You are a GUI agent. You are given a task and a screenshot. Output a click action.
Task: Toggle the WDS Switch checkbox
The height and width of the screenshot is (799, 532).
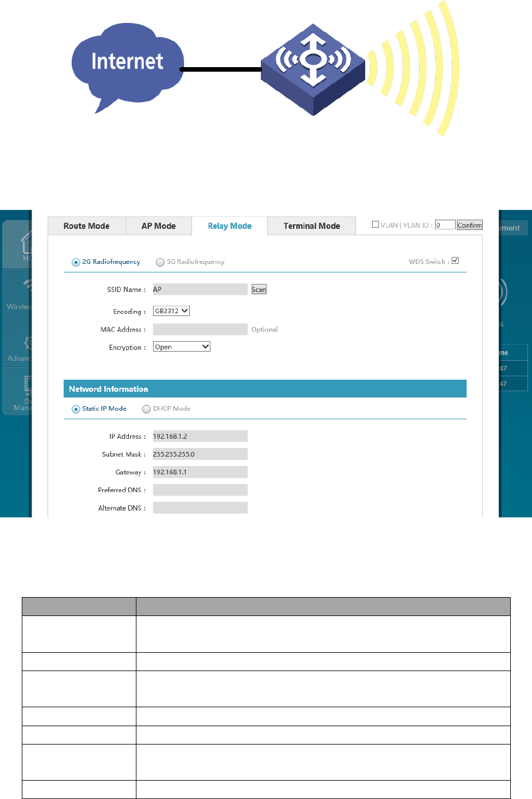point(455,260)
